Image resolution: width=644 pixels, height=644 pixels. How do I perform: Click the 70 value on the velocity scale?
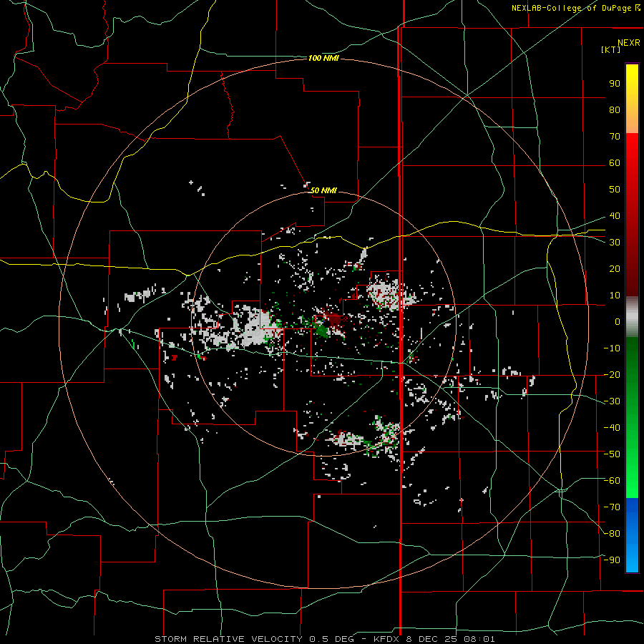tap(615, 137)
